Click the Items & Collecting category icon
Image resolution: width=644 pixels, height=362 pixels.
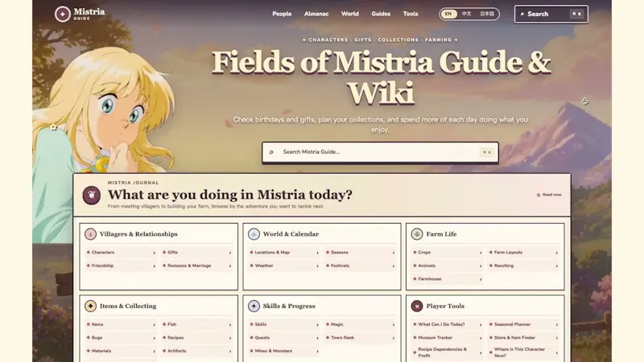(90, 306)
